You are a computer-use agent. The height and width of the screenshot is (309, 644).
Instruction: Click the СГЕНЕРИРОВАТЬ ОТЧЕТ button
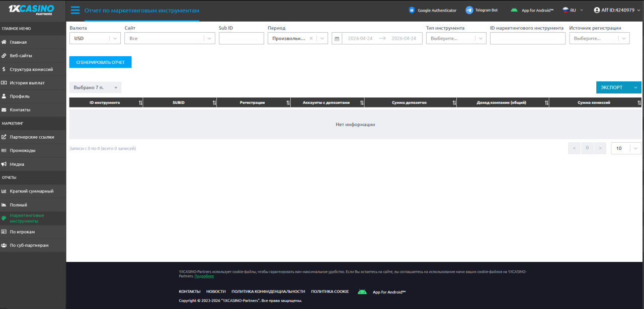point(100,62)
